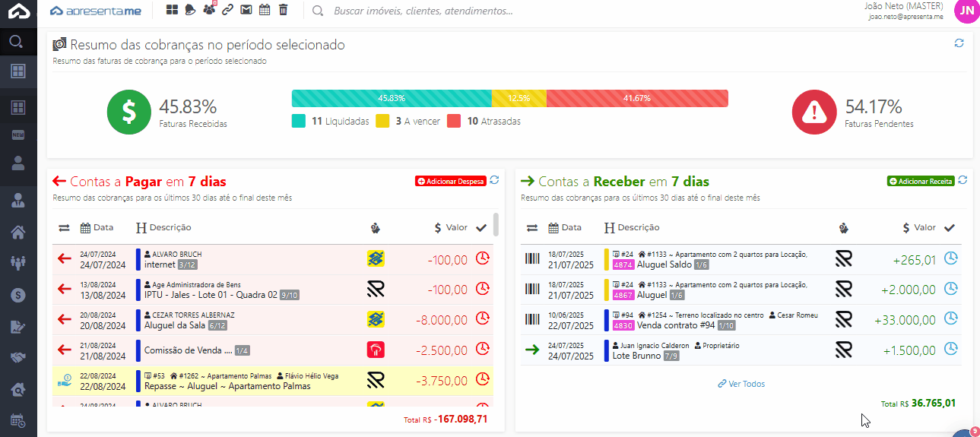This screenshot has height=437, width=980.
Task: Refresh the Contas a Pagar panel
Action: point(494,180)
